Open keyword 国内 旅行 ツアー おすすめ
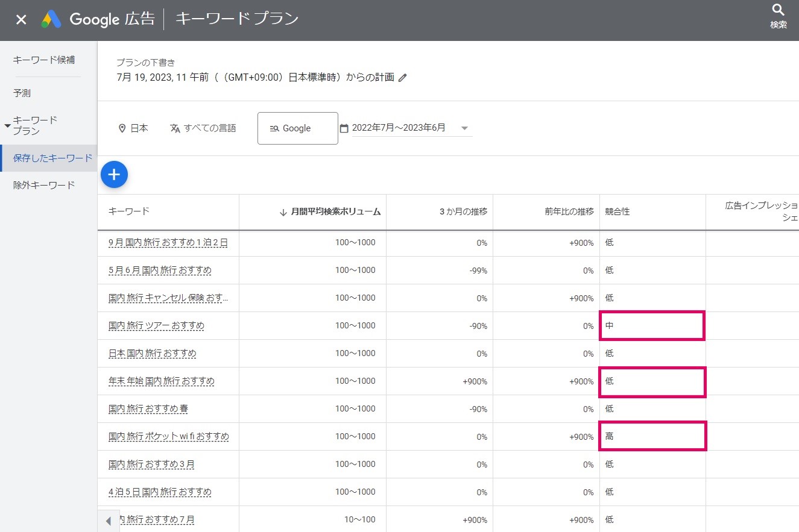 coord(156,326)
